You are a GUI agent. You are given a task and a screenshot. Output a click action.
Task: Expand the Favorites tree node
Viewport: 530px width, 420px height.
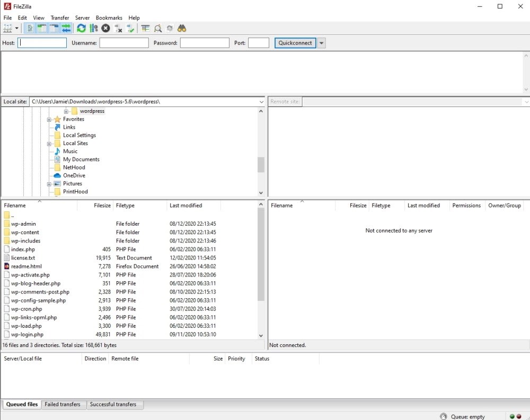(x=49, y=120)
